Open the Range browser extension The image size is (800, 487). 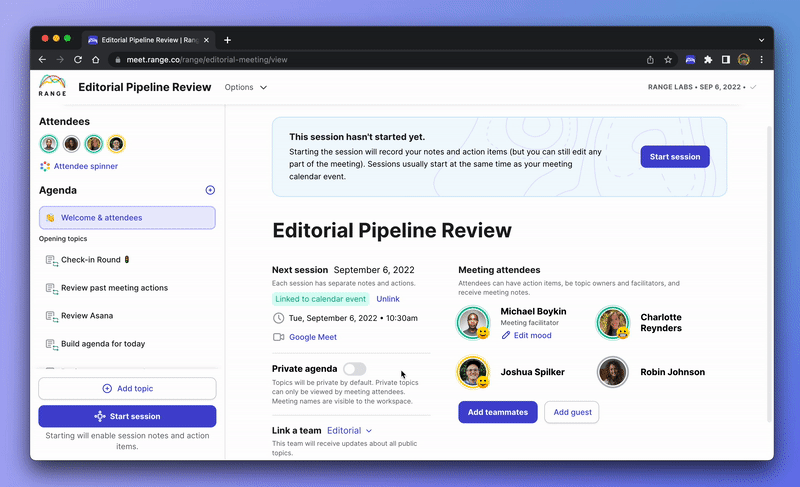(690, 60)
